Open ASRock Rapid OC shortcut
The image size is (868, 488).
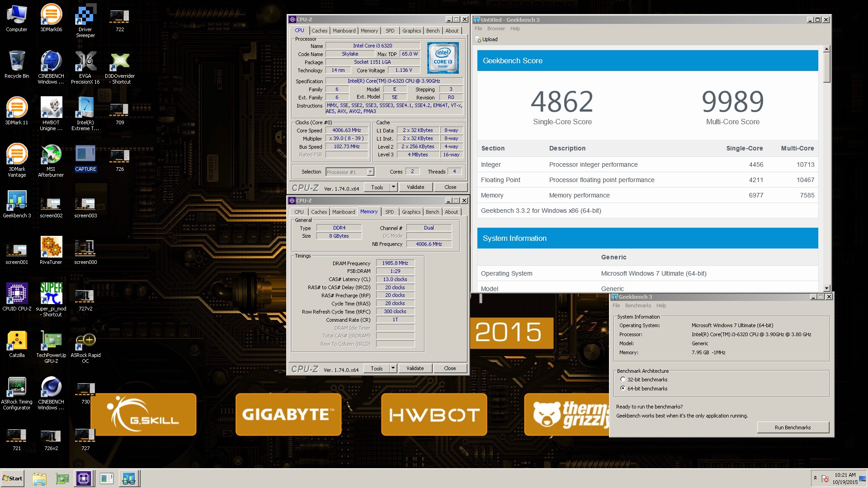click(x=85, y=347)
